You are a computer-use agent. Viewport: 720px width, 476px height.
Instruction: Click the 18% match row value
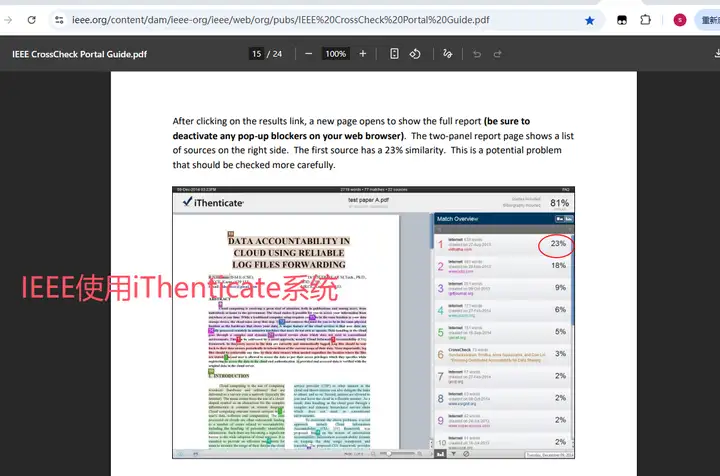558,265
